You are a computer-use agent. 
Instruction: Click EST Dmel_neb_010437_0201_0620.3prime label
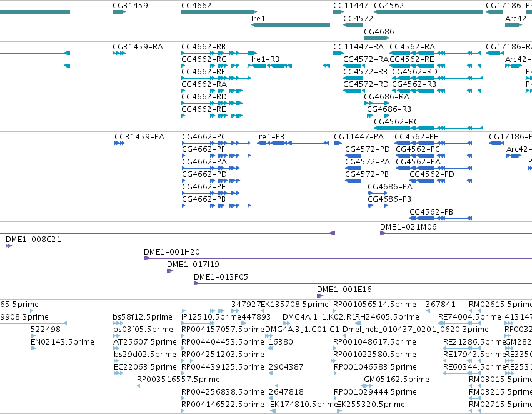coord(416,330)
